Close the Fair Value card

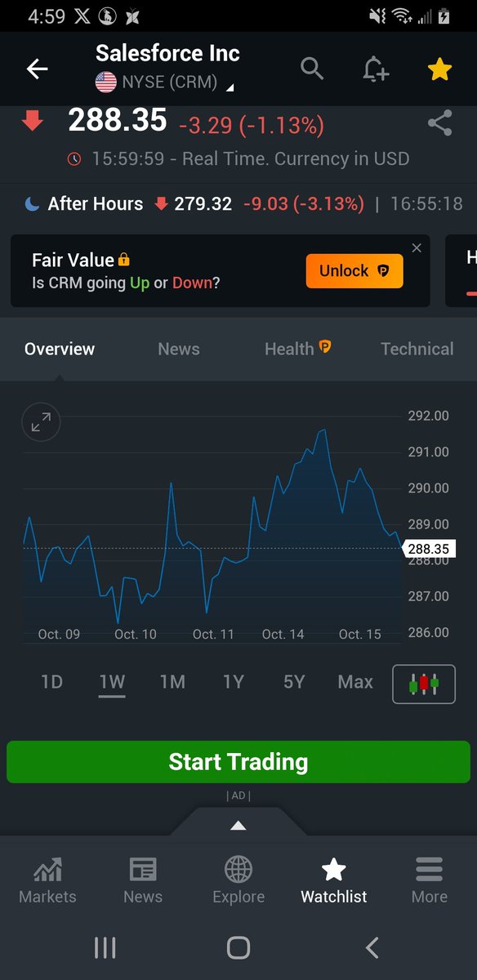417,248
